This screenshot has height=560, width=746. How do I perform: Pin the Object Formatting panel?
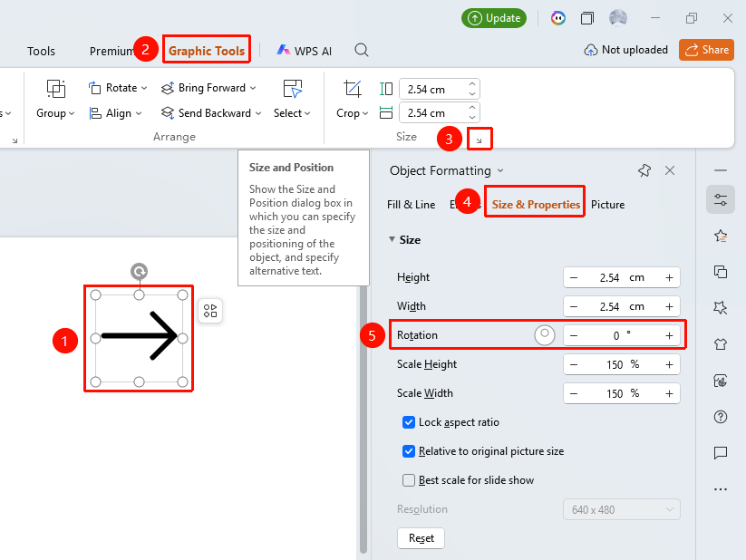coord(644,170)
